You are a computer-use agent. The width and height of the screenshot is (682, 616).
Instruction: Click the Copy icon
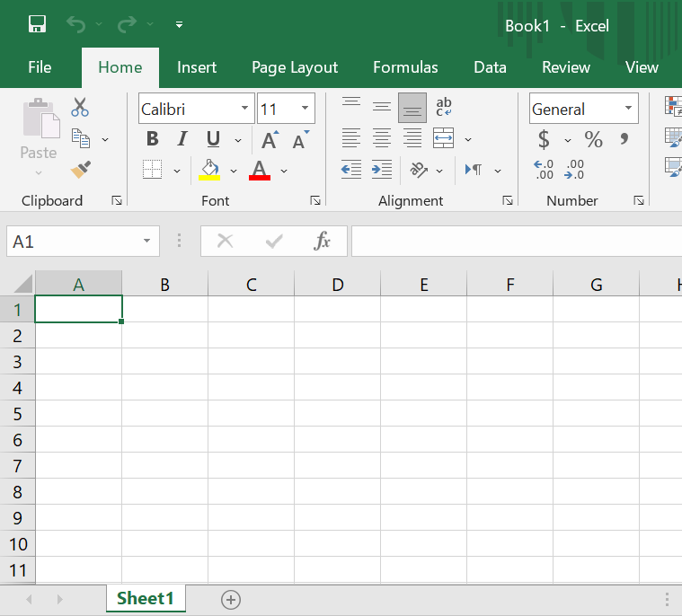81,138
